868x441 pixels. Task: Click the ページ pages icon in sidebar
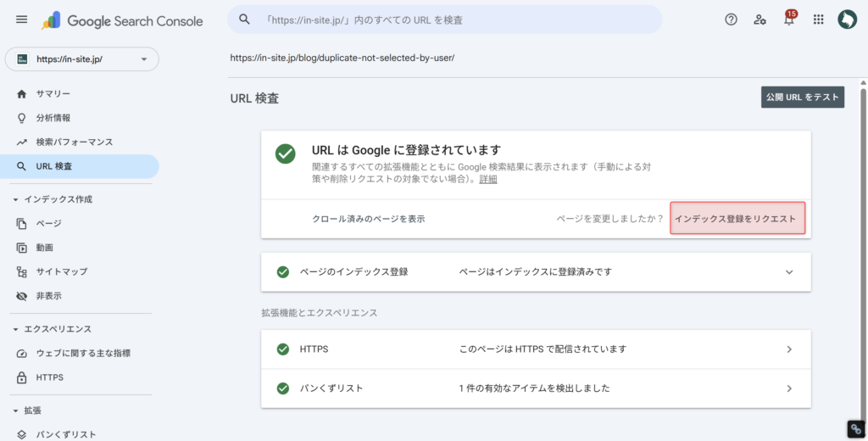pyautogui.click(x=21, y=223)
